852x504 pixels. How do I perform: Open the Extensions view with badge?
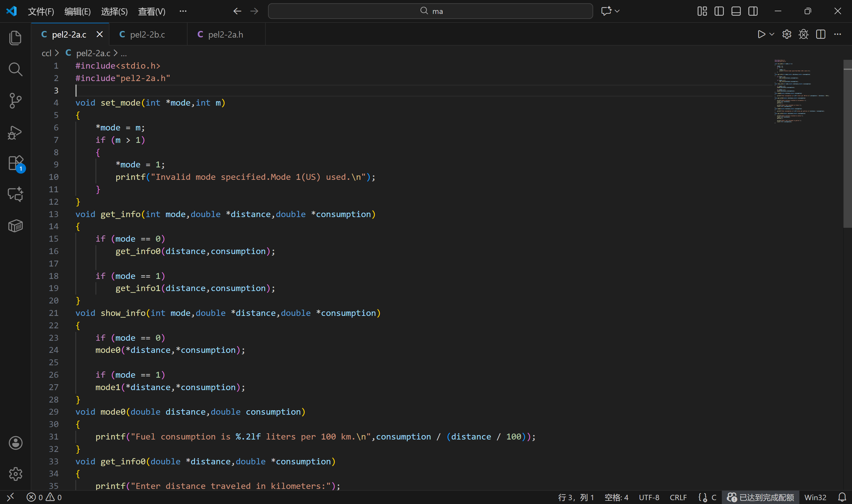coord(15,163)
